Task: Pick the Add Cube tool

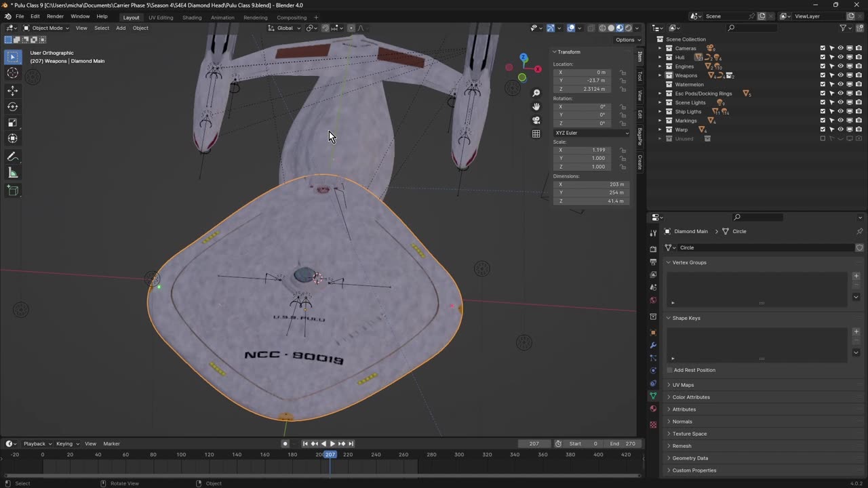Action: coord(13,191)
